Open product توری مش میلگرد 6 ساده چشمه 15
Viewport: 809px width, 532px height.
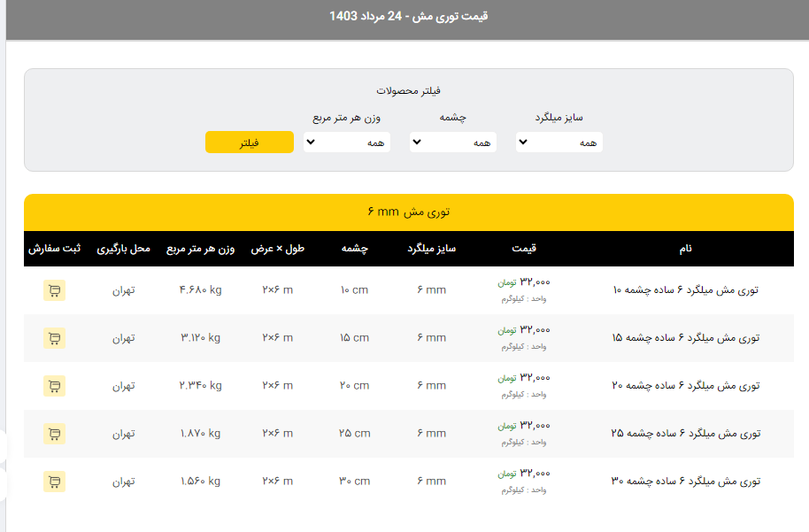click(x=685, y=338)
